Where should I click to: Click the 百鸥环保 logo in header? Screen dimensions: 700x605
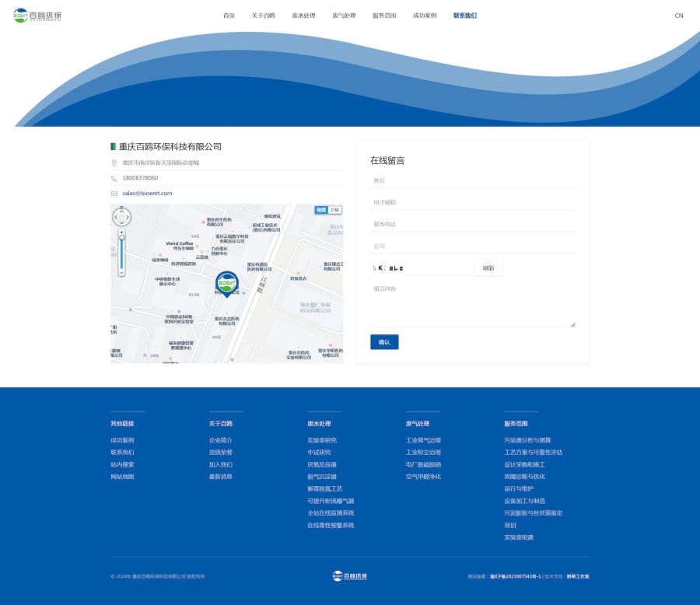tap(37, 16)
